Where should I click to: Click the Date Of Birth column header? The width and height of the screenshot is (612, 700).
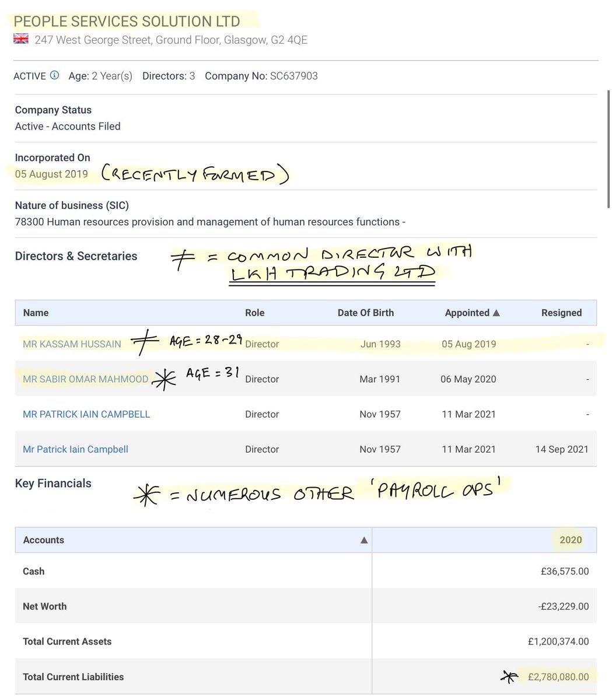click(365, 313)
